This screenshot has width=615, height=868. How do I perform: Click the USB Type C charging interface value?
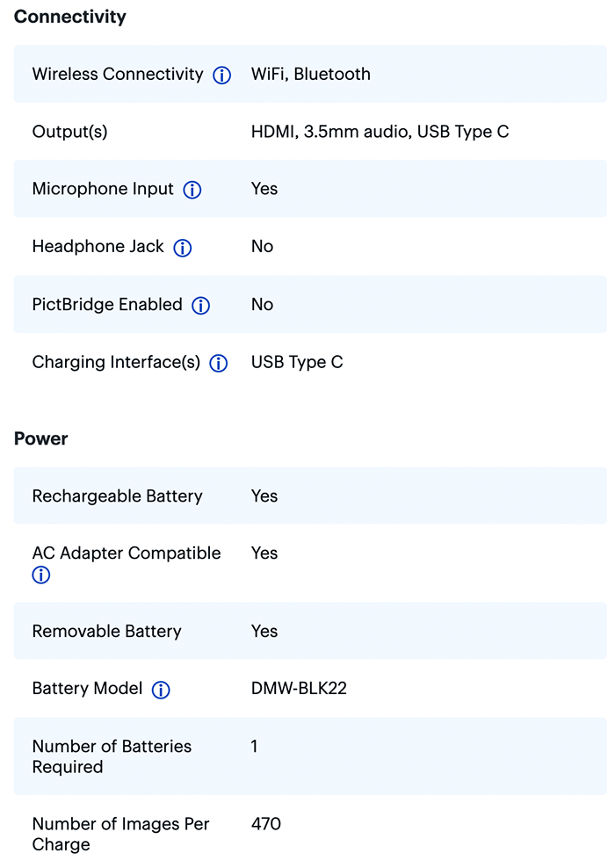(297, 362)
